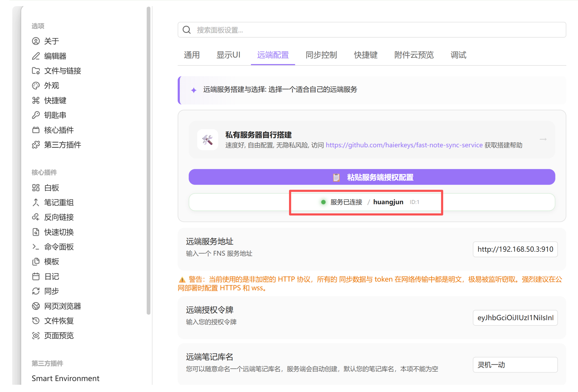Open the 关于 settings icon
The height and width of the screenshot is (392, 578).
[x=36, y=41]
